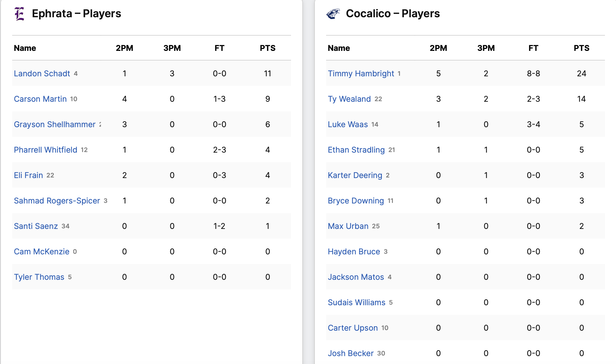This screenshot has height=364, width=616.
Task: Open Landon Schadt's player page
Action: pyautogui.click(x=42, y=73)
